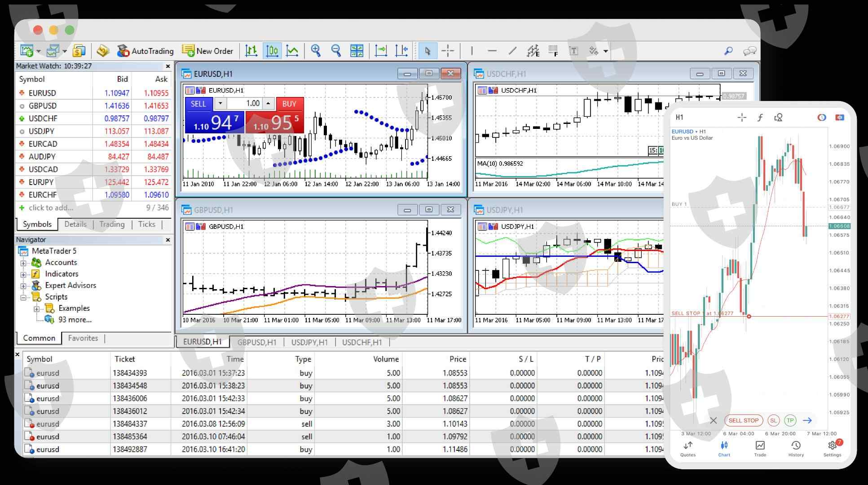This screenshot has width=868, height=485.
Task: Click the red BUY button on the EURUSD chart
Action: (x=289, y=104)
